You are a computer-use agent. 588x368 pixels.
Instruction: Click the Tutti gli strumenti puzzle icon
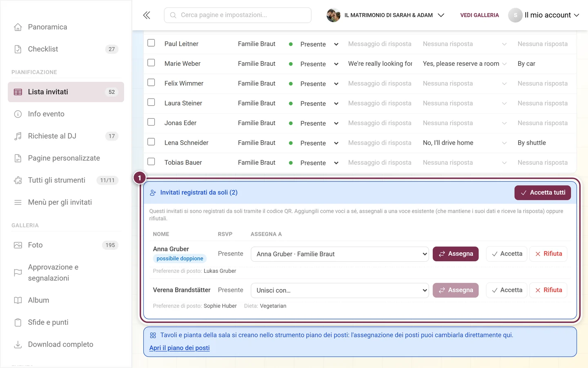click(x=18, y=180)
